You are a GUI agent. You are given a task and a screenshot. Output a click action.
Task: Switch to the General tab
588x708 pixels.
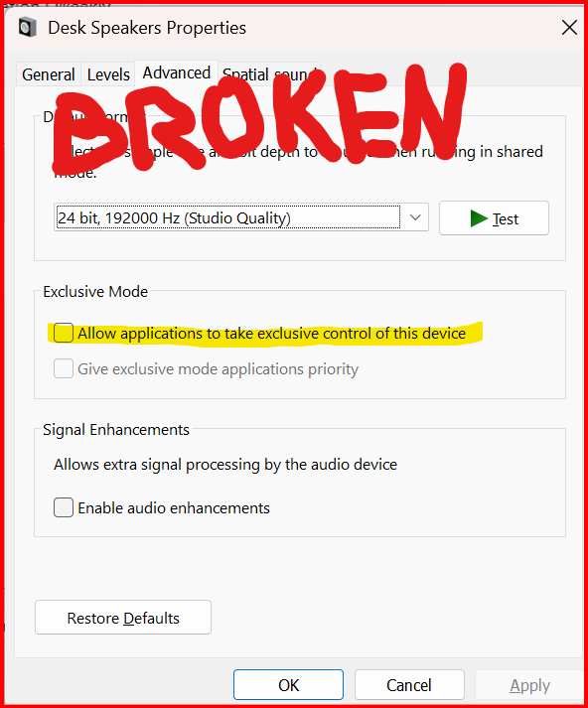pyautogui.click(x=49, y=74)
